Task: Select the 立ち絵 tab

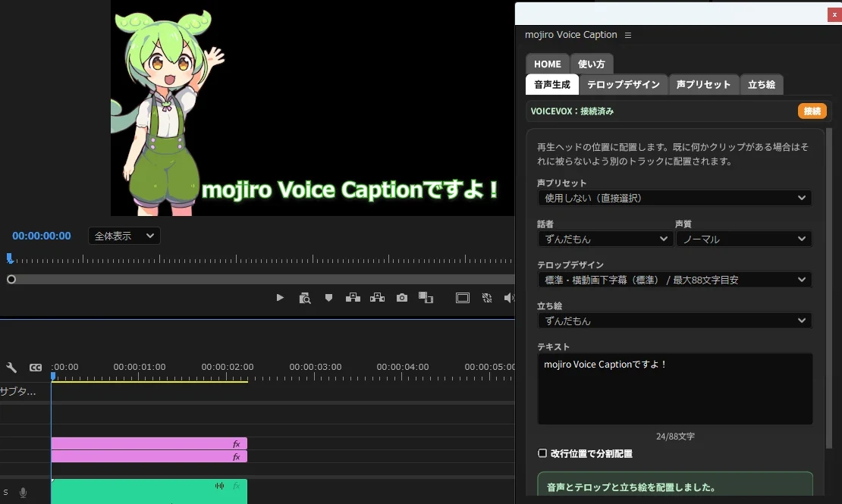Action: click(x=762, y=84)
